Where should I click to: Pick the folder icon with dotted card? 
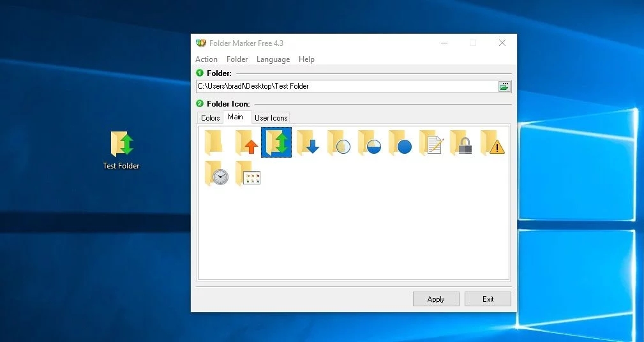(x=247, y=174)
